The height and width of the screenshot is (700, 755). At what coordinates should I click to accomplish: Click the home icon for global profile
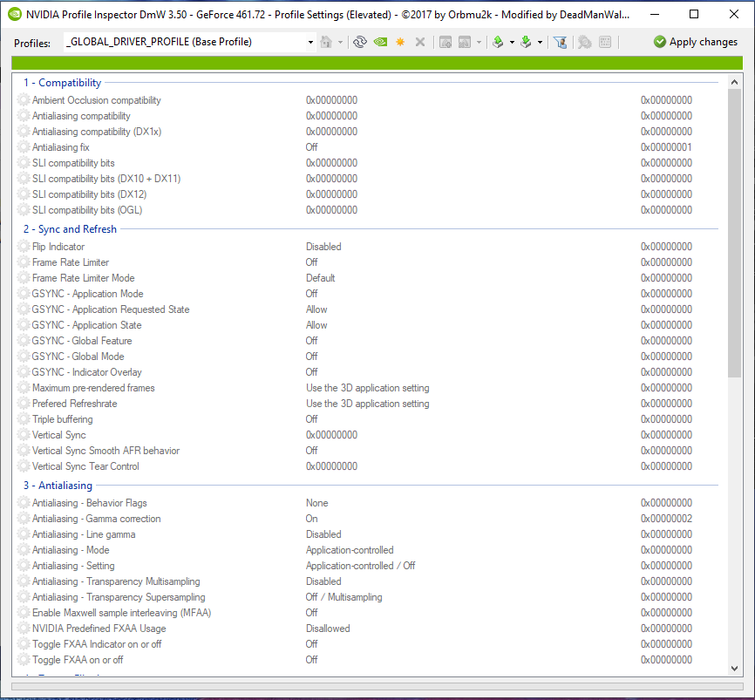(326, 43)
